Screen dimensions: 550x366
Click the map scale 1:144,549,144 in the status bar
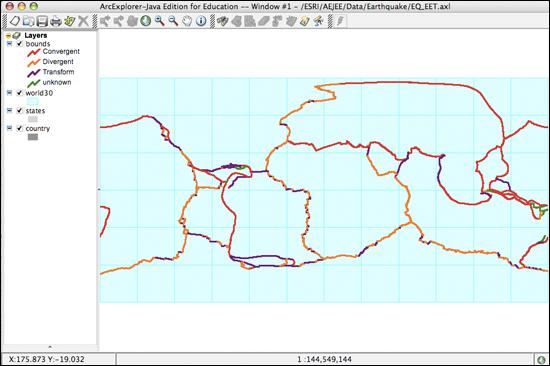click(324, 359)
